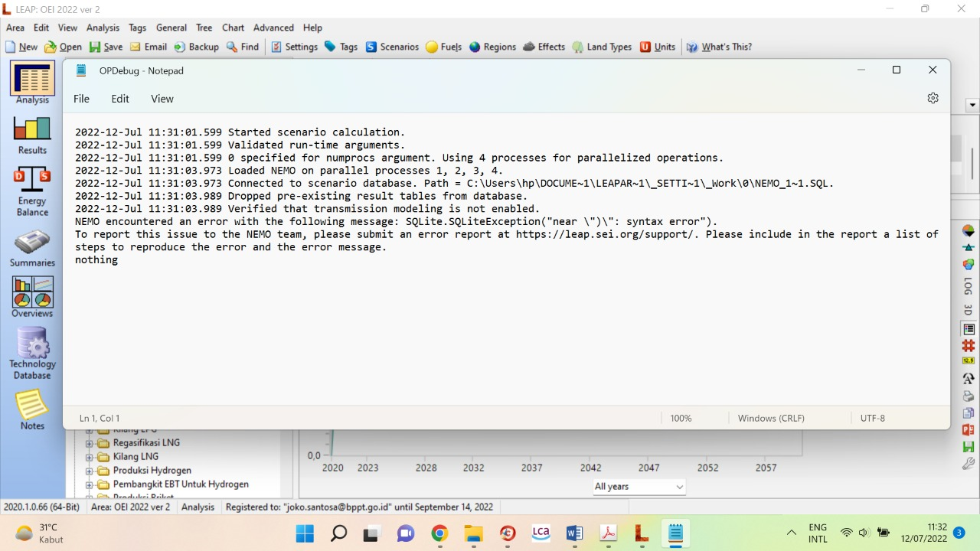The height and width of the screenshot is (551, 980).
Task: Open chart options wrench icon
Action: click(x=969, y=464)
